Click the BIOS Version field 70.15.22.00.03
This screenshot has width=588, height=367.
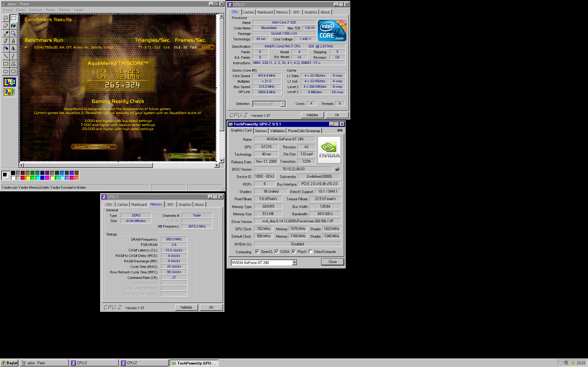(293, 169)
